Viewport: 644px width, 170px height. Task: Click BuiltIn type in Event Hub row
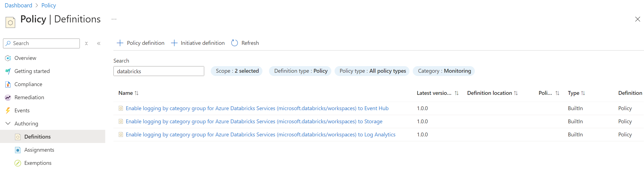(x=575, y=108)
